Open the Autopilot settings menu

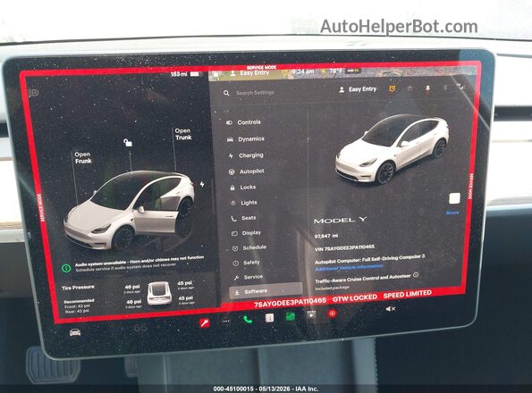tap(247, 171)
